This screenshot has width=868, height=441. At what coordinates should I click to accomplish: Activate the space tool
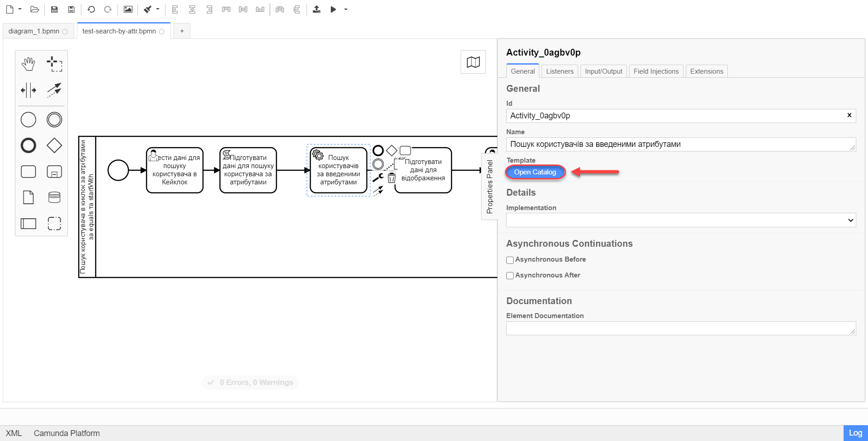(28, 90)
